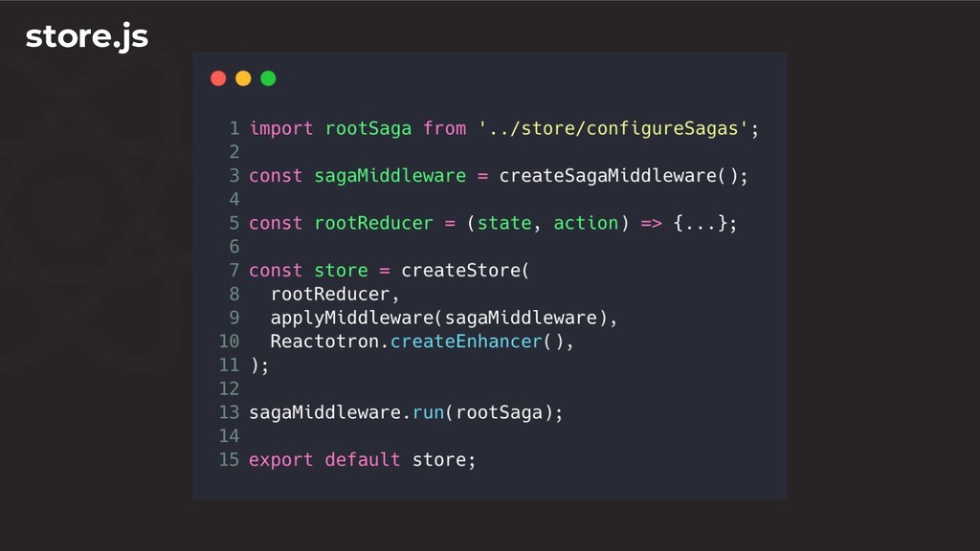This screenshot has height=551, width=980.
Task: Click the 'store.js' title text
Action: coord(87,36)
